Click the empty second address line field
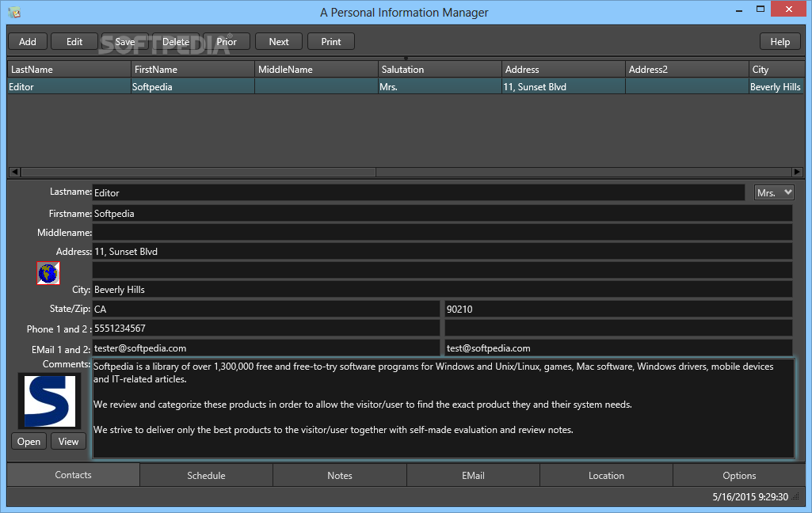 (442, 270)
